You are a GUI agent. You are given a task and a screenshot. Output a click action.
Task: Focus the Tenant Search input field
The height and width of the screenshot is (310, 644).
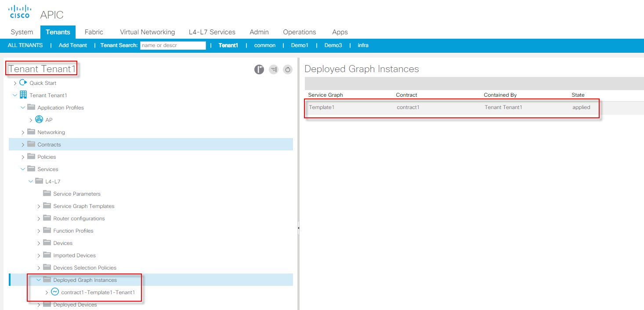tap(173, 45)
